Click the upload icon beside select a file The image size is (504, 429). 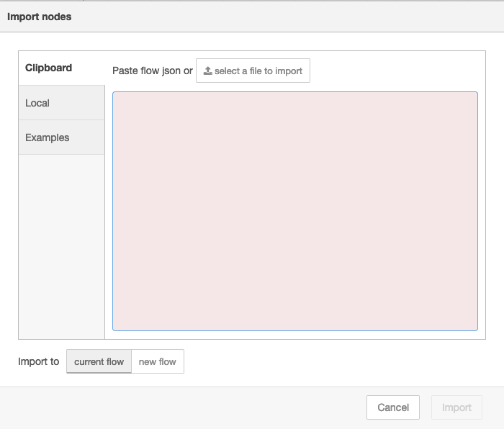(208, 71)
